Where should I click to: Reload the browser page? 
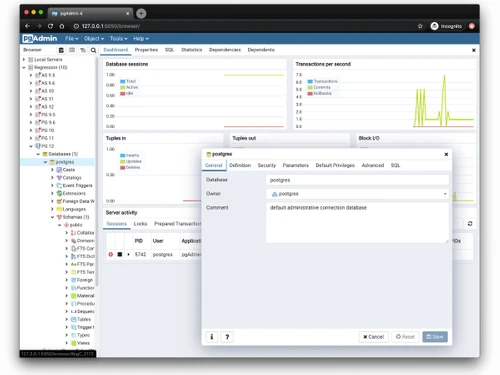[x=50, y=26]
